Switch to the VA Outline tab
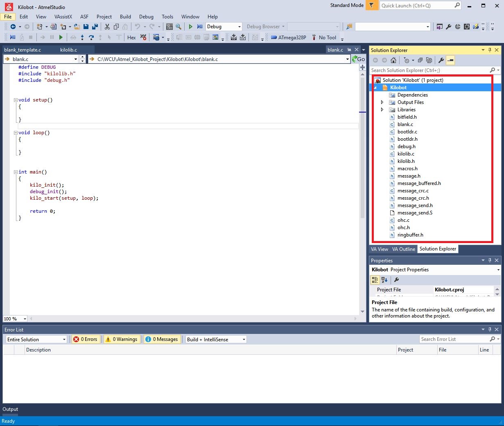The width and height of the screenshot is (504, 426). (404, 249)
